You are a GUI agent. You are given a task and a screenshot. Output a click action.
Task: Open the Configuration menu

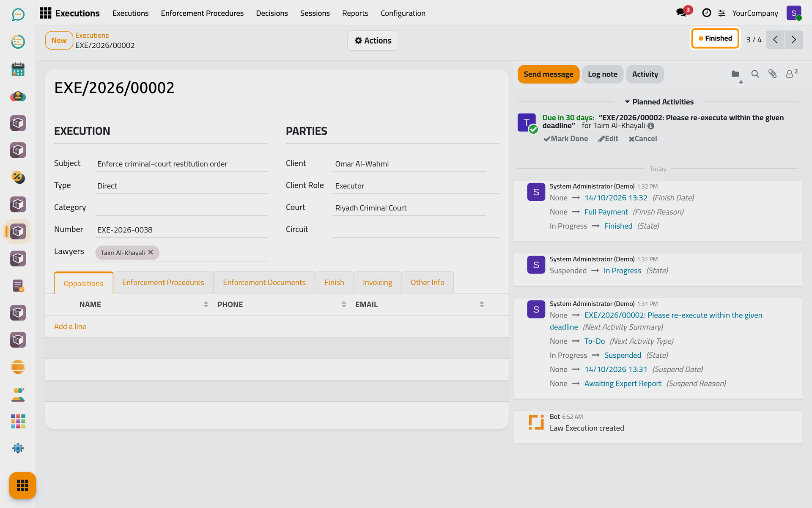[403, 13]
